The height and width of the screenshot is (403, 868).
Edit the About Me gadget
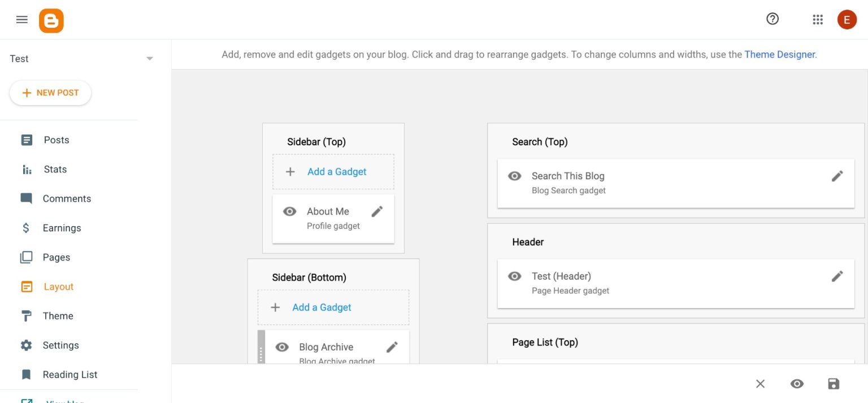coord(377,211)
